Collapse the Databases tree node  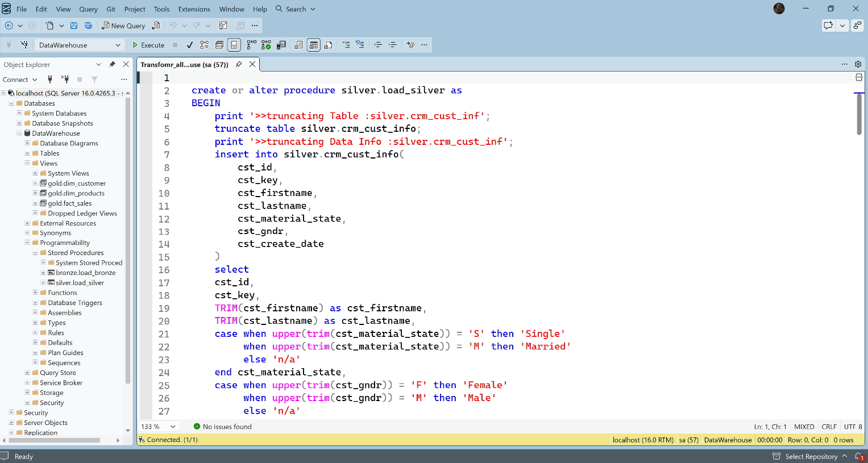11,103
